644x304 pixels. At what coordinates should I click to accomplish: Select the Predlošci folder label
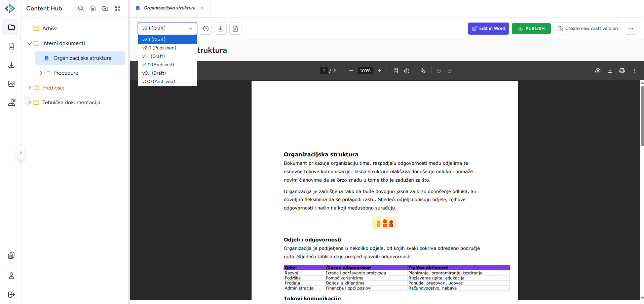point(53,88)
